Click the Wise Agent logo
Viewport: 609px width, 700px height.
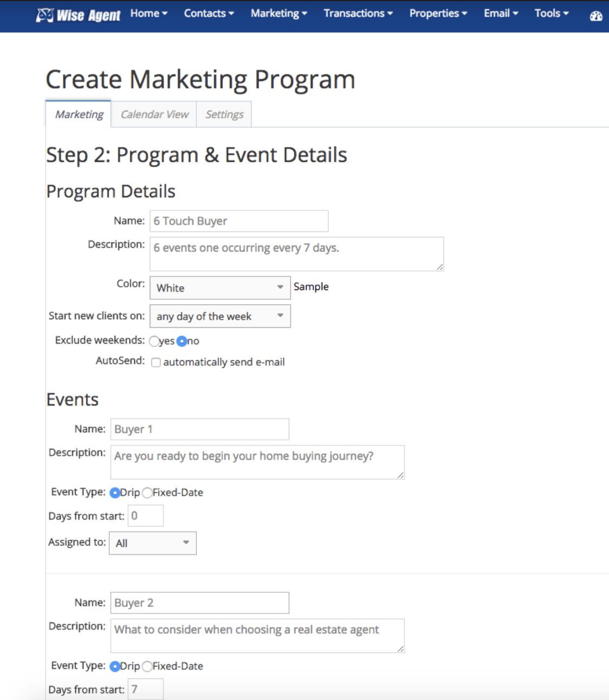78,15
